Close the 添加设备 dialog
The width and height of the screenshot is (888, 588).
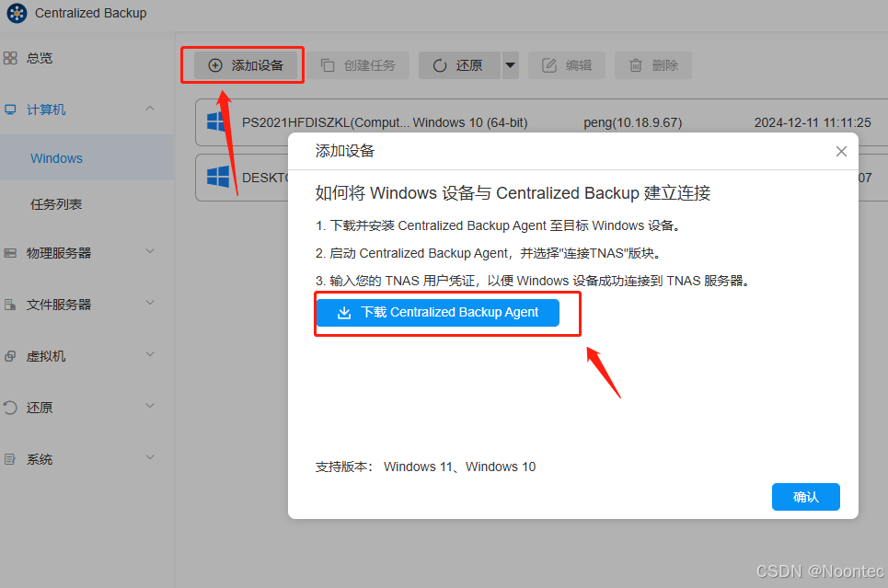(841, 151)
